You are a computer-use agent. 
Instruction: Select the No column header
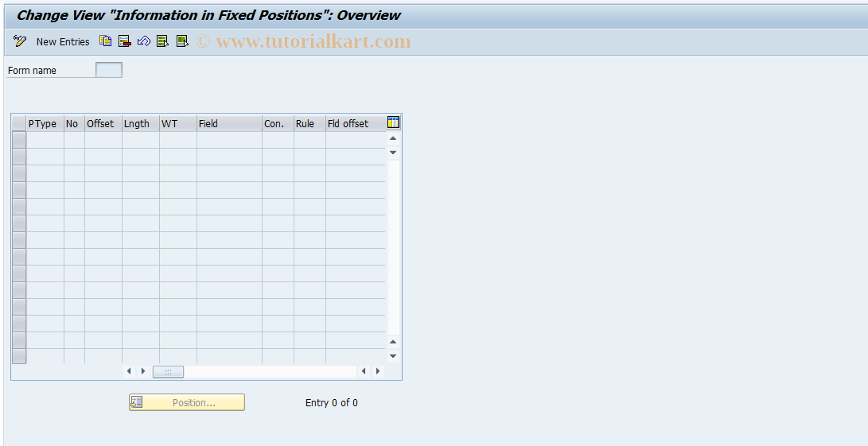[74, 123]
